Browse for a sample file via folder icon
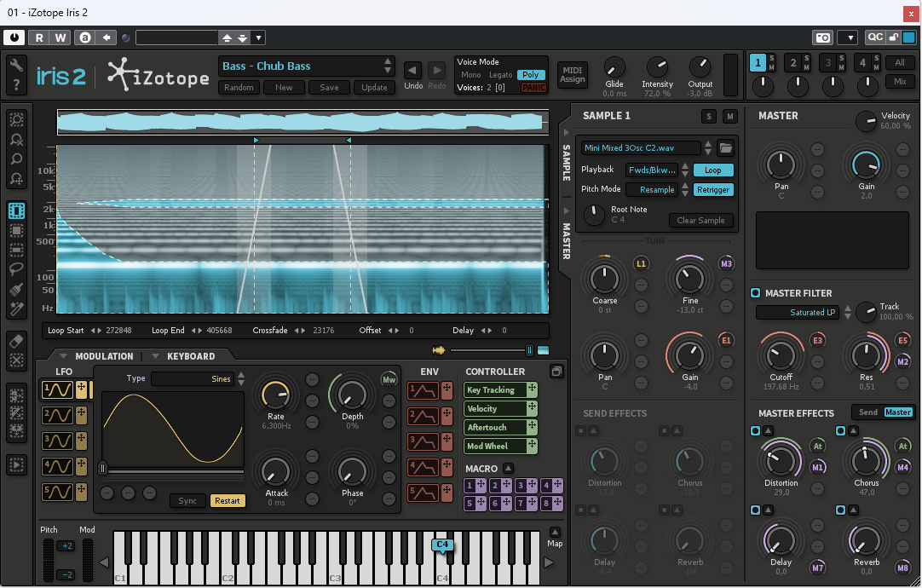Viewport: 922px width, 588px height. click(x=726, y=148)
